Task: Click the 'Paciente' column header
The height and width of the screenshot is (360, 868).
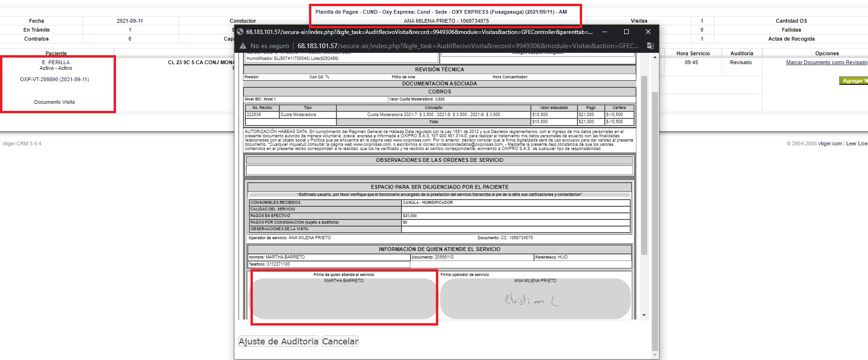Action: tap(56, 53)
